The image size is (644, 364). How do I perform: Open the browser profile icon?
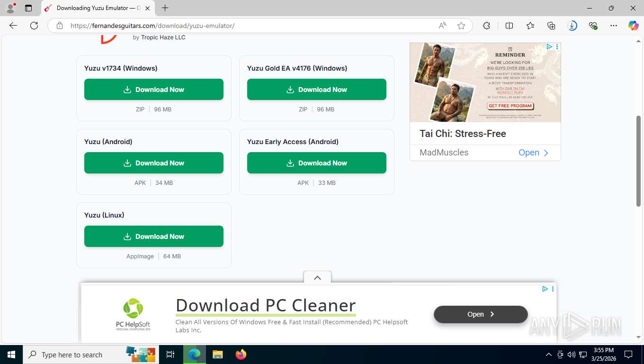click(10, 8)
